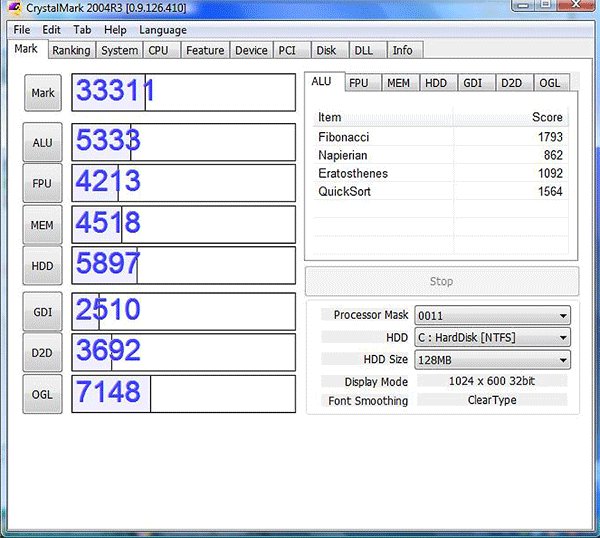The image size is (600, 538).
Task: Run the GDI benchmark button
Action: click(x=42, y=312)
